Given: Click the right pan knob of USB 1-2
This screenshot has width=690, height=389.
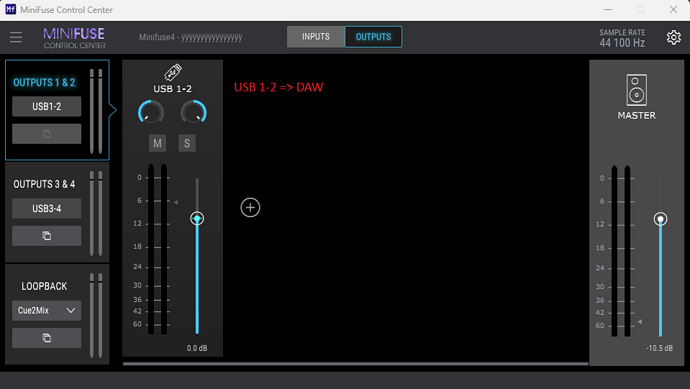Looking at the screenshot, I should tap(194, 112).
